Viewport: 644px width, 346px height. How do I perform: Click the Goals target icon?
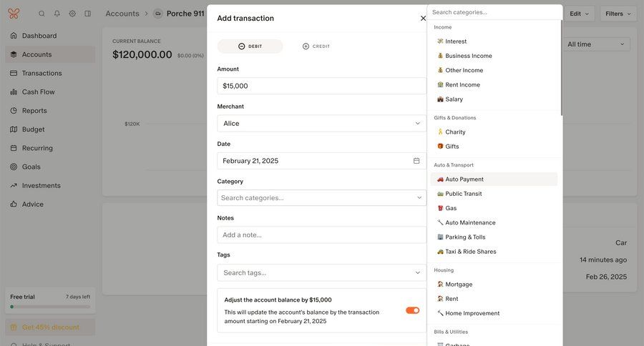[x=14, y=167]
